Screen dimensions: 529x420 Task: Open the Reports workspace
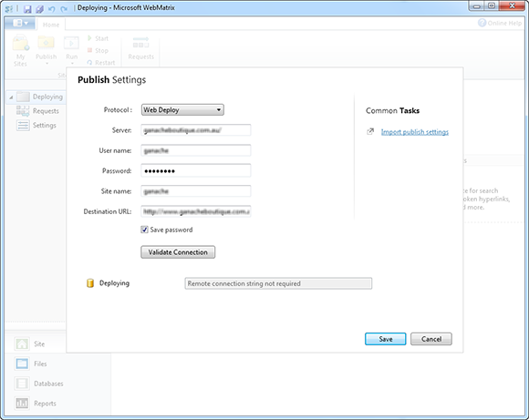(x=36, y=404)
